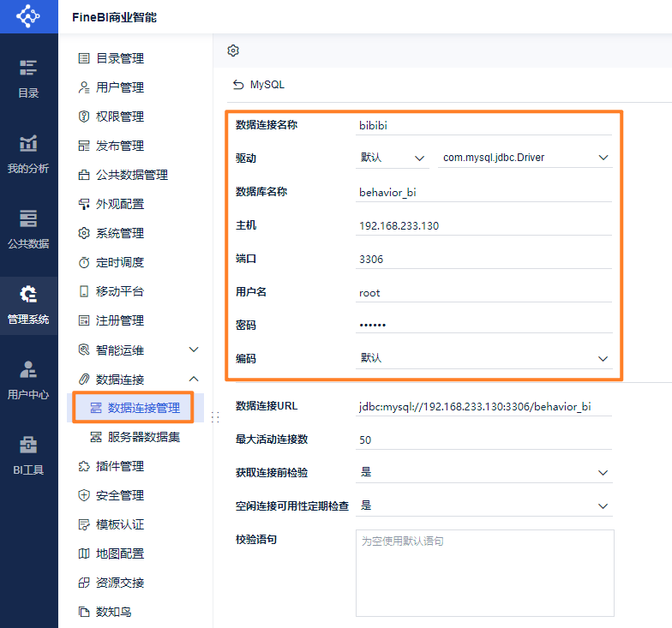Click the 注册管理 icon
Image resolution: width=672 pixels, height=628 pixels.
pyautogui.click(x=84, y=320)
